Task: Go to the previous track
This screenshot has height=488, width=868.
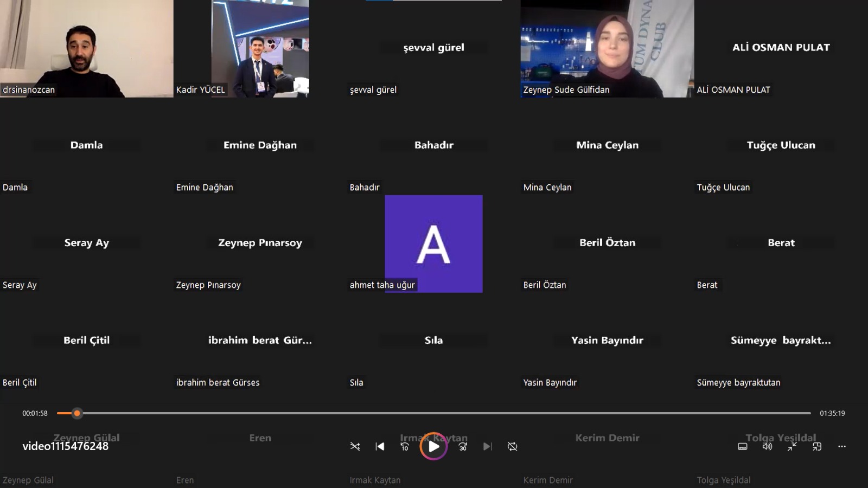Action: [x=380, y=446]
